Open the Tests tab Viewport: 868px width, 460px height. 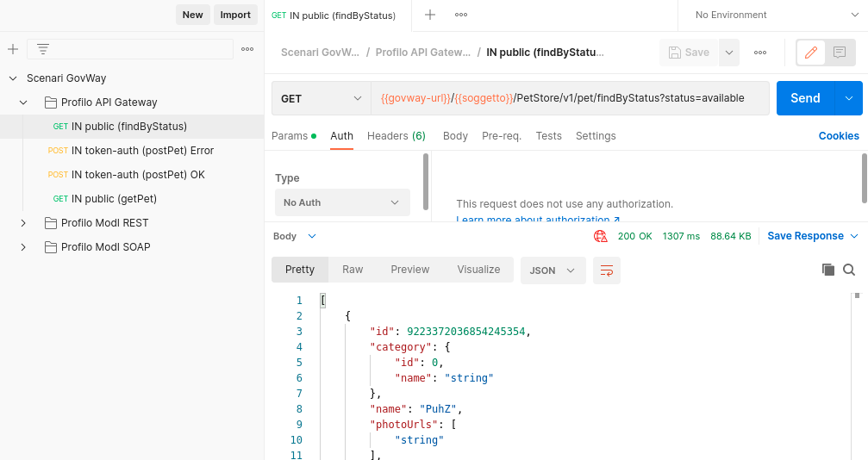(x=548, y=136)
